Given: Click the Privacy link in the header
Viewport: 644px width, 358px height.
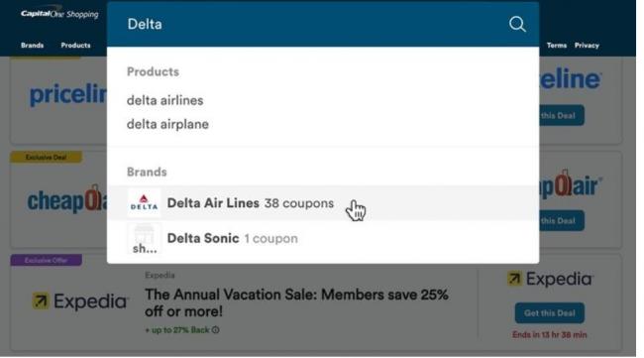Looking at the screenshot, I should (587, 46).
